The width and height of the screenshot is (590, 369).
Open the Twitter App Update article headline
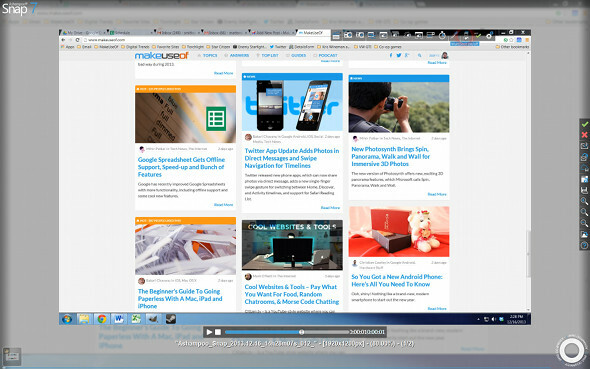pyautogui.click(x=292, y=158)
